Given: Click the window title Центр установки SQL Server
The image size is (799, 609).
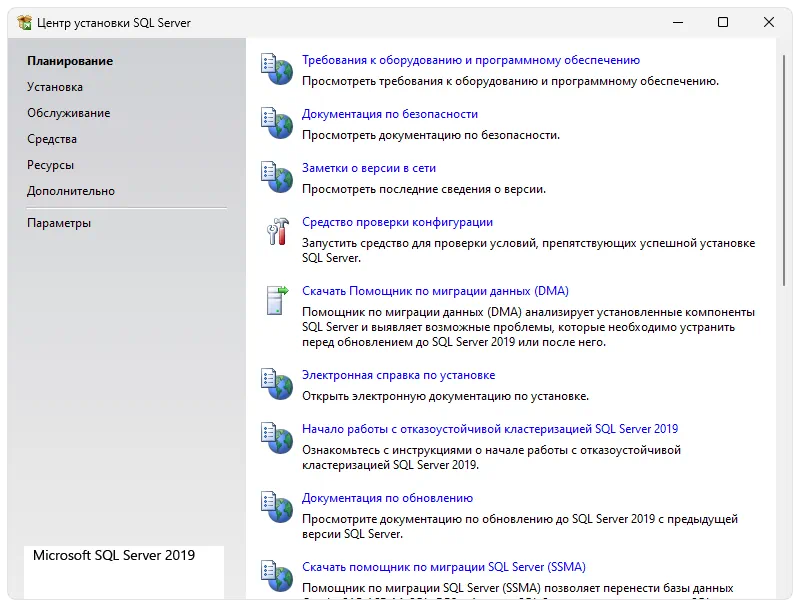Looking at the screenshot, I should [x=114, y=23].
